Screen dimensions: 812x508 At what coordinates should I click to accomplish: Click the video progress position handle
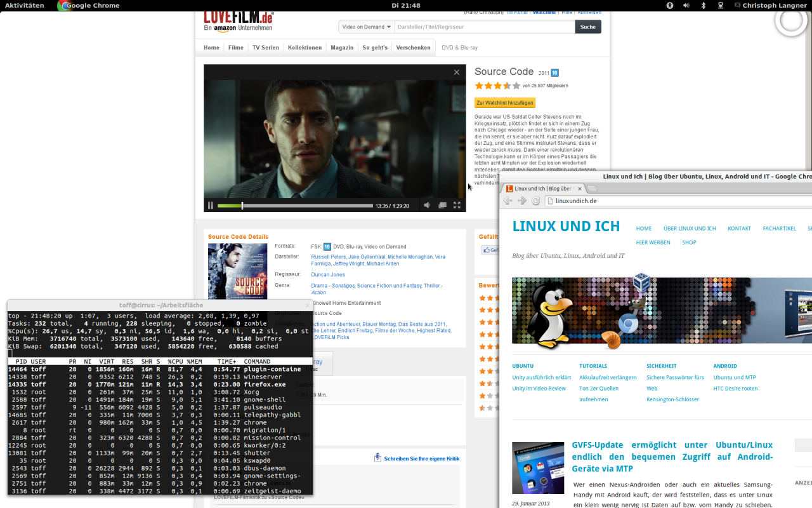click(x=242, y=206)
